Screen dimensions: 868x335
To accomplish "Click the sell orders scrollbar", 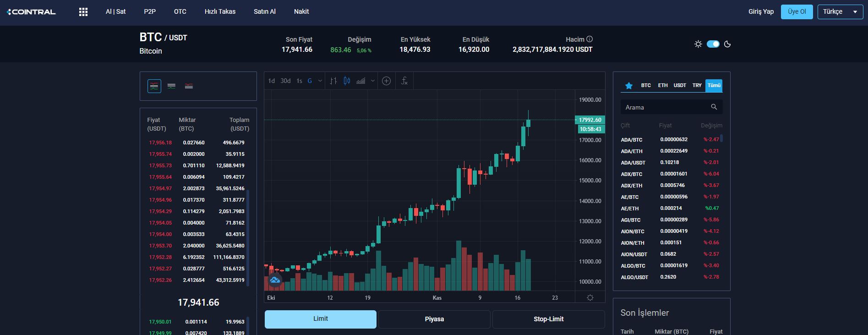I will [248, 238].
